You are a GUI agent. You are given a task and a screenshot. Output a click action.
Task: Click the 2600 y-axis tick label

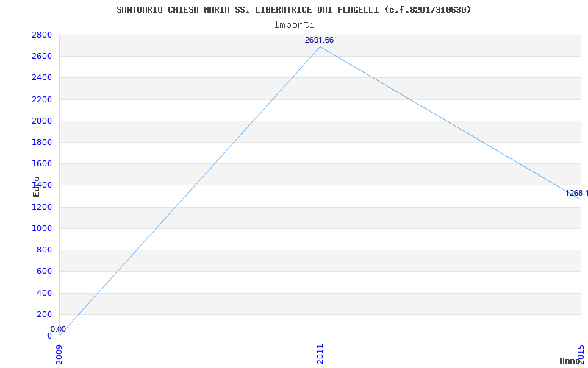pyautogui.click(x=42, y=57)
